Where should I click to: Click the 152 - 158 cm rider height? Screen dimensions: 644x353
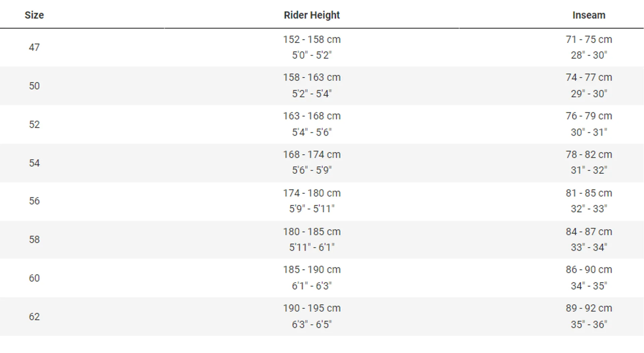[x=312, y=40]
